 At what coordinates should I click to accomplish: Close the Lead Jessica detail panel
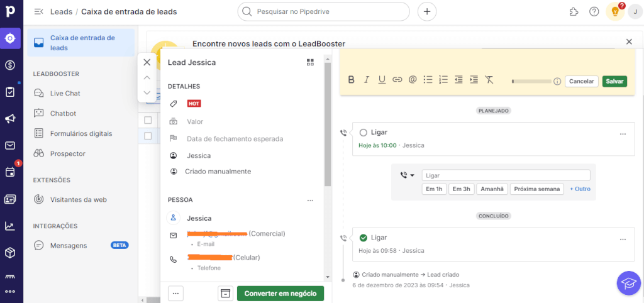coord(147,62)
